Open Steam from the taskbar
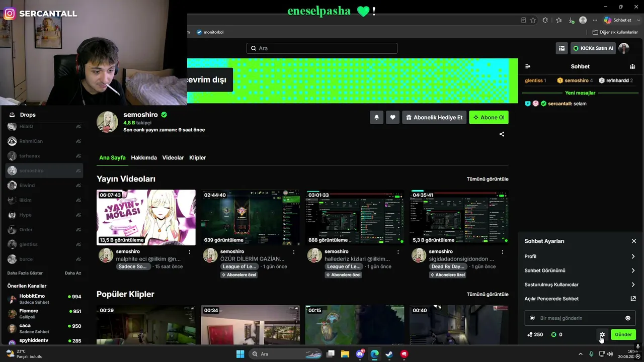The width and height of the screenshot is (644, 362). [389, 354]
